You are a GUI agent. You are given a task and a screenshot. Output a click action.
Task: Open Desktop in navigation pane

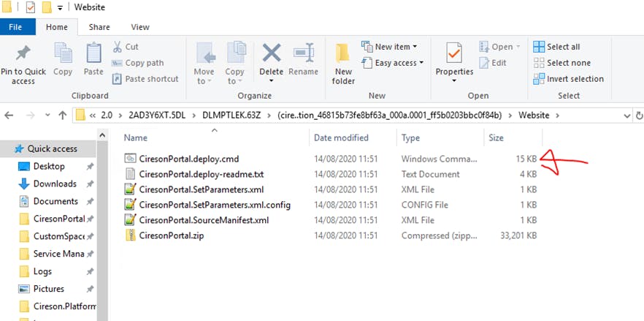click(49, 166)
